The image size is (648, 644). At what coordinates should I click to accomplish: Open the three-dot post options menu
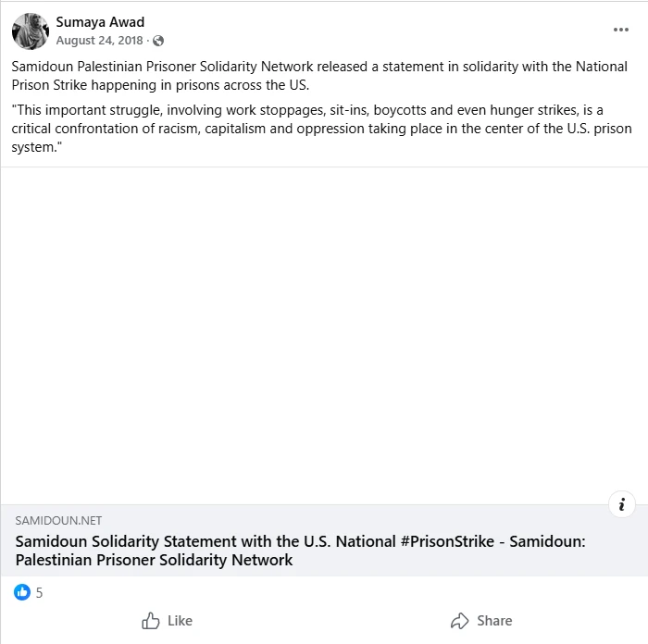pos(620,30)
